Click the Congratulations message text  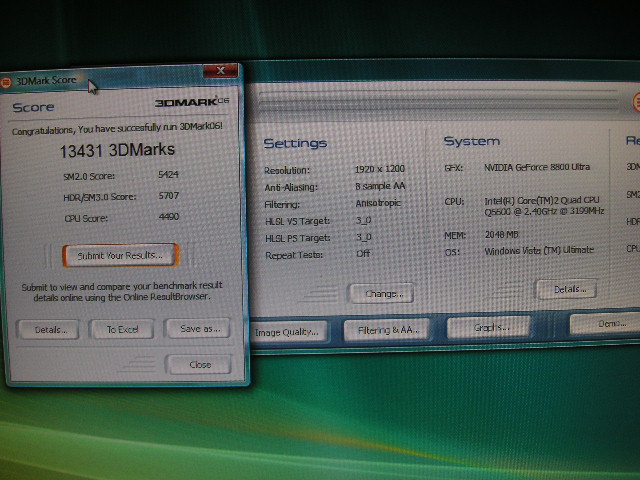117,129
